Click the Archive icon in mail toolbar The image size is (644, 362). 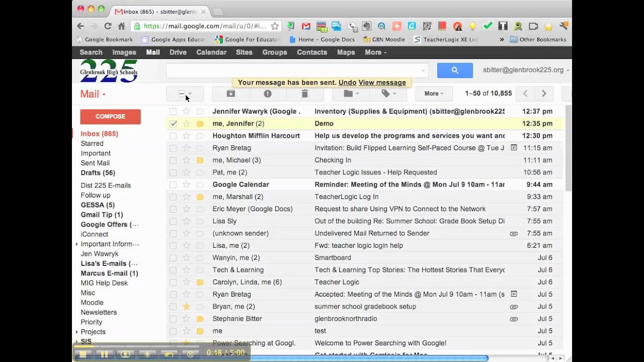point(230,94)
